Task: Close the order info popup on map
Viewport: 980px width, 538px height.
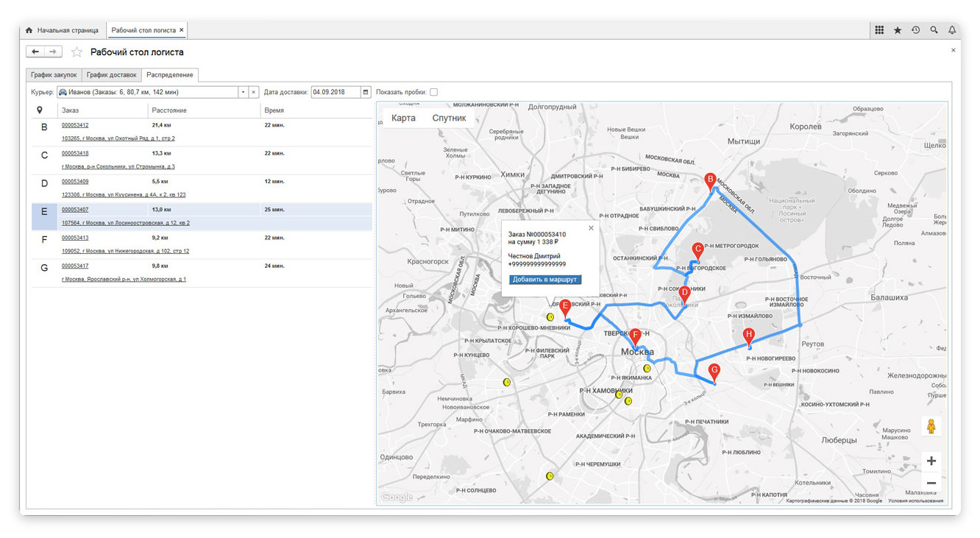Action: tap(591, 228)
